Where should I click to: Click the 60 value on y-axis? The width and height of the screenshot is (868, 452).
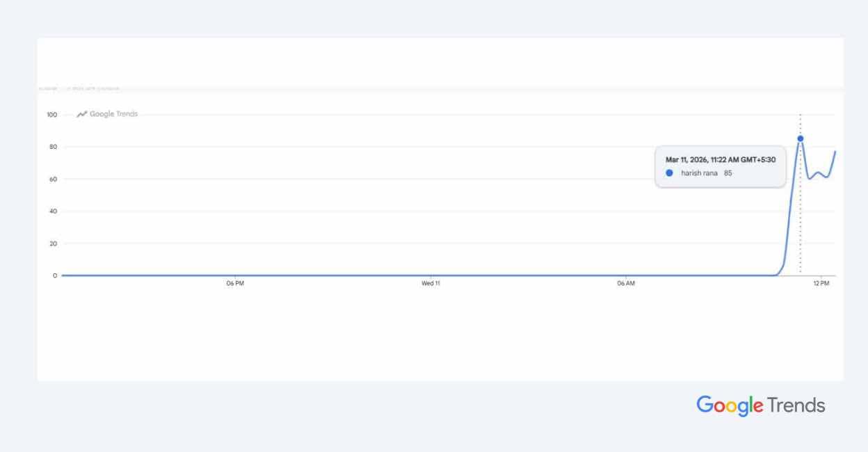(53, 179)
